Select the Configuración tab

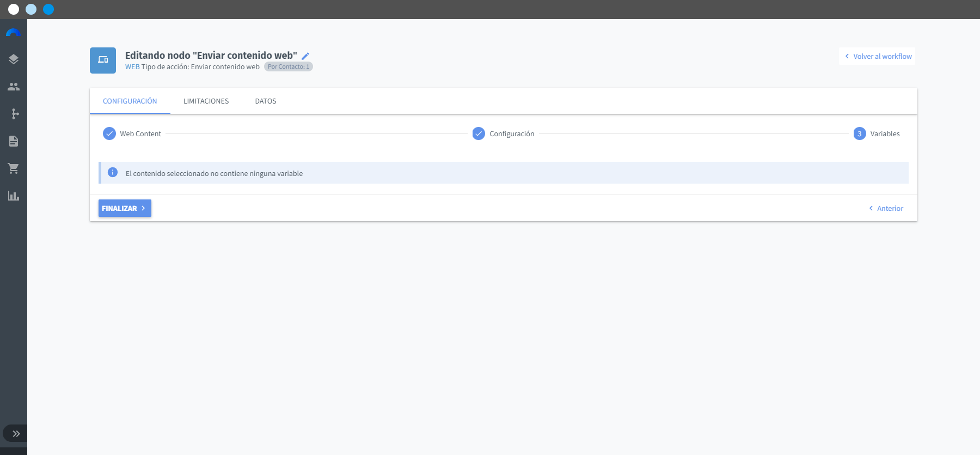130,101
